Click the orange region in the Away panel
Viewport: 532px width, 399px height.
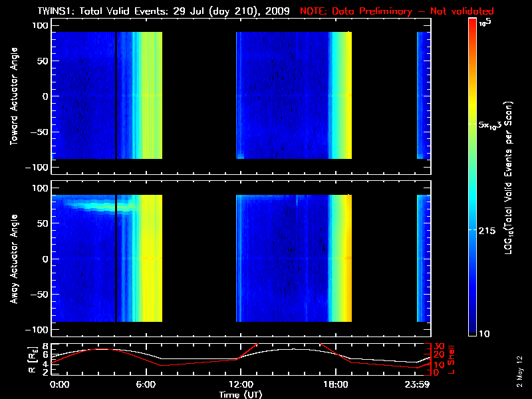(348, 258)
